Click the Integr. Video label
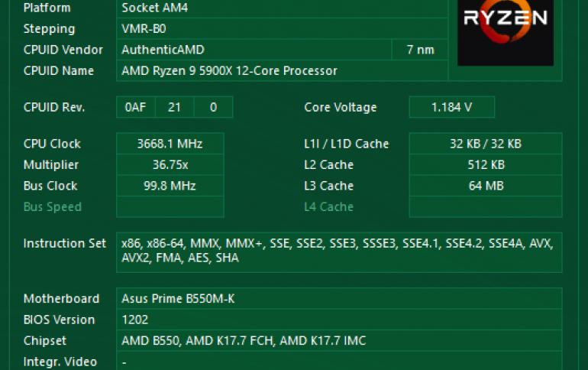Image resolution: width=588 pixels, height=370 pixels. (x=60, y=362)
